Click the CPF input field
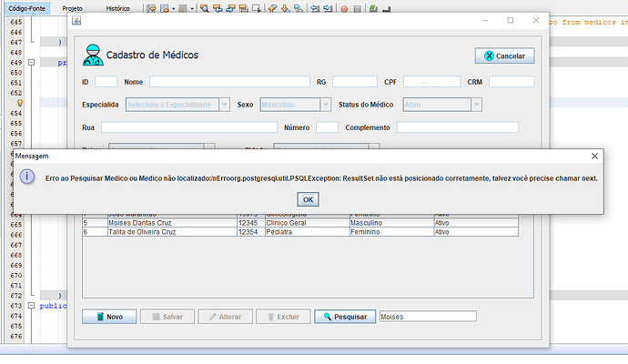Viewport: 628px width, 364px height. [x=431, y=82]
